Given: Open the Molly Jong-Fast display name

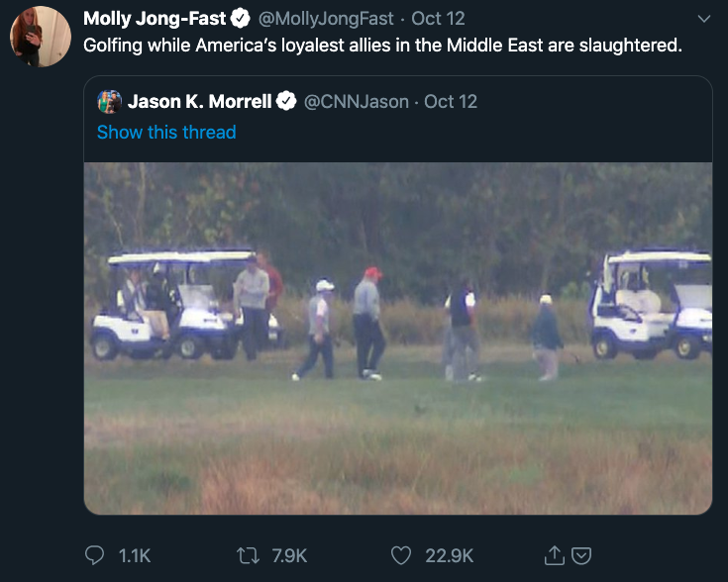Looking at the screenshot, I should pyautogui.click(x=155, y=19).
